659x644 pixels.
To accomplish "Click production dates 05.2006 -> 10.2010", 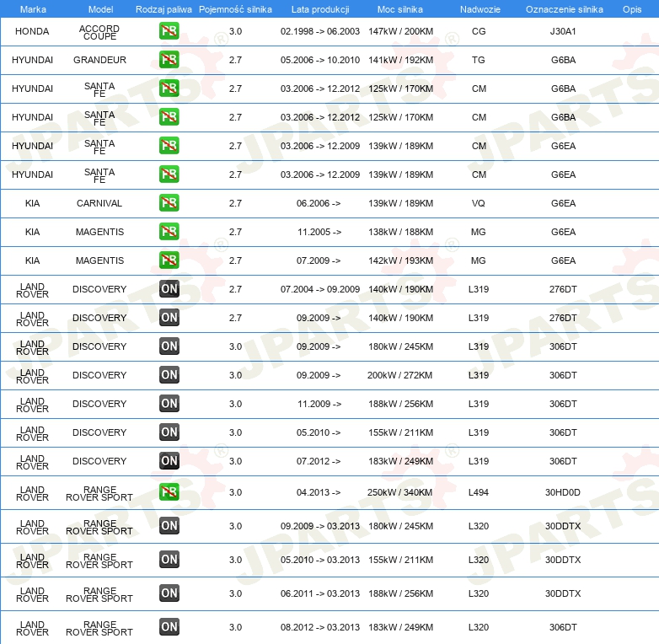I will 320,60.
